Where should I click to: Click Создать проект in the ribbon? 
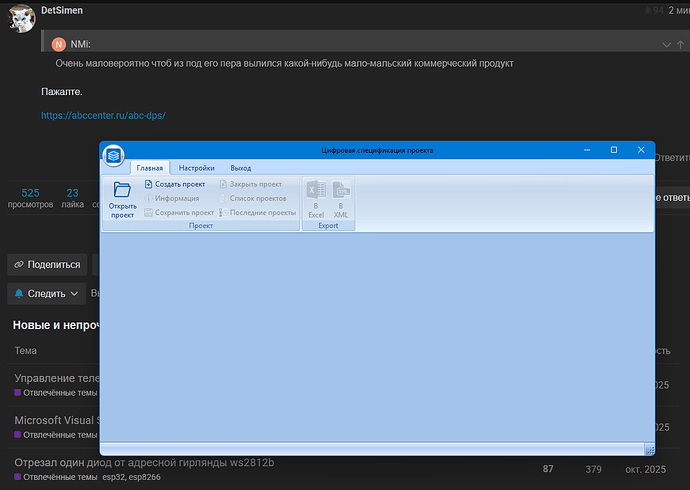[x=175, y=184]
